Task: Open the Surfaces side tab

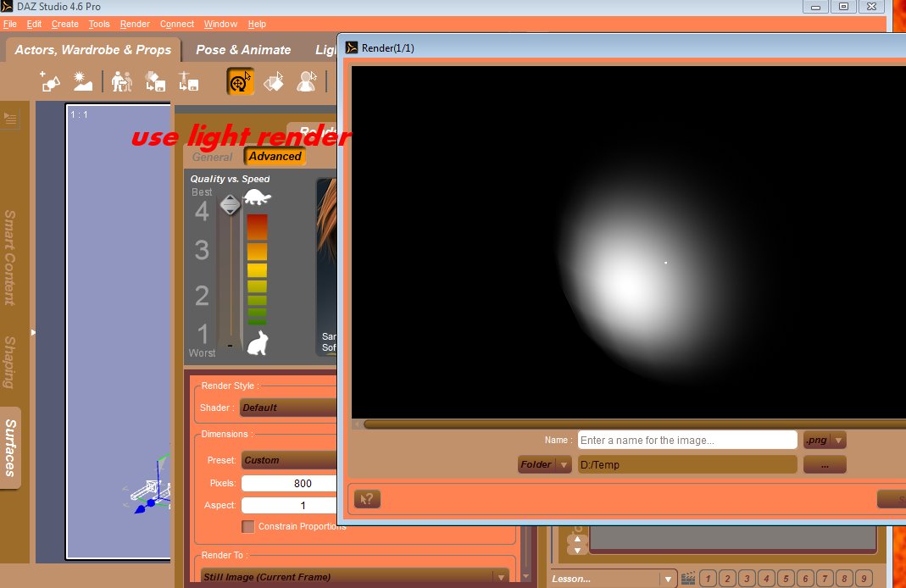Action: click(10, 447)
